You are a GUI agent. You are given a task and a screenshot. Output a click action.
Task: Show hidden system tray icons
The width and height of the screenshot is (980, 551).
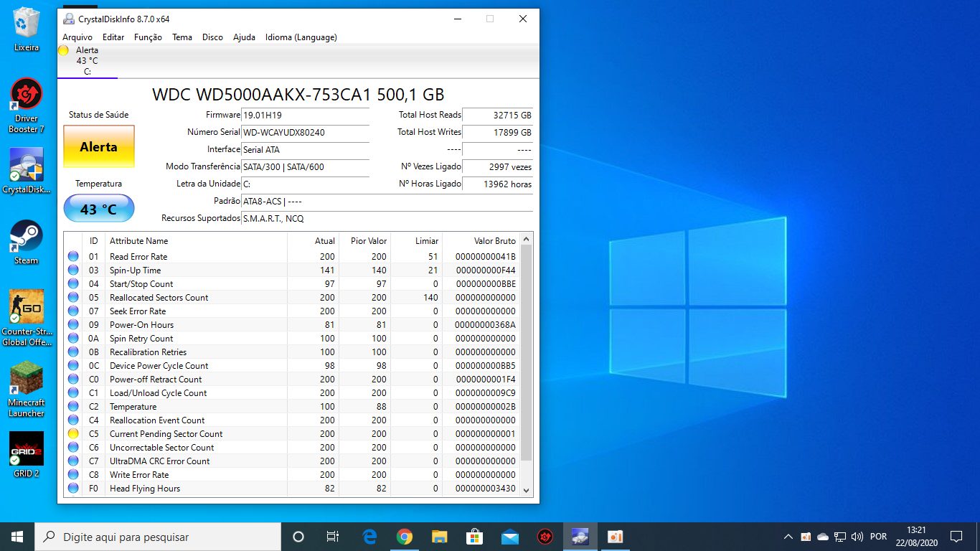pos(788,537)
